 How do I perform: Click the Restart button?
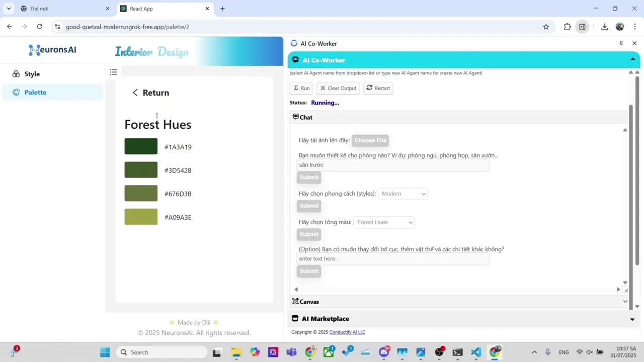click(x=378, y=88)
